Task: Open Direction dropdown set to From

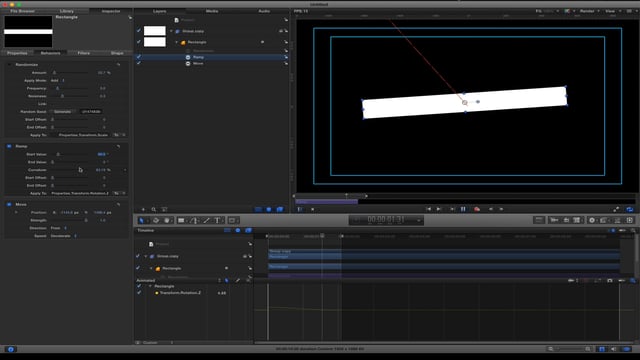Action: (x=59, y=228)
